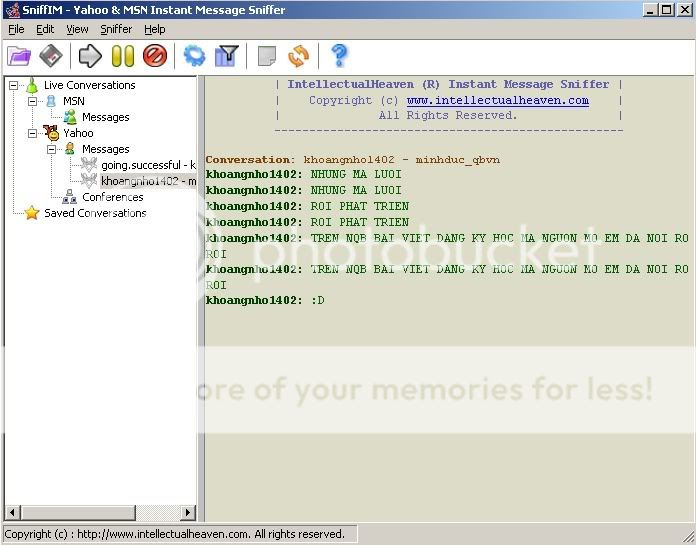
Task: Click the All Rights Reserved text
Action: (448, 115)
